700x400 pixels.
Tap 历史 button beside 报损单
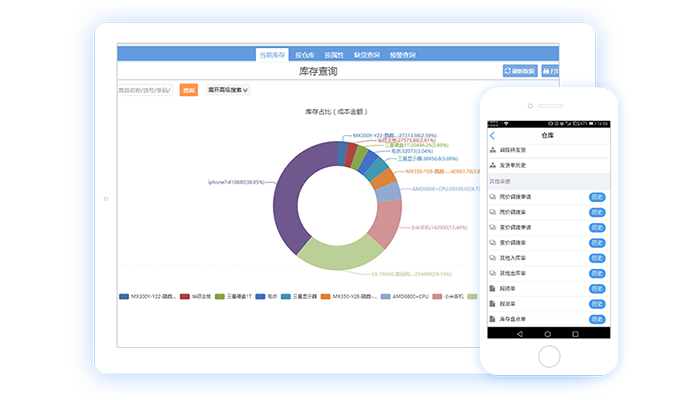pos(596,288)
